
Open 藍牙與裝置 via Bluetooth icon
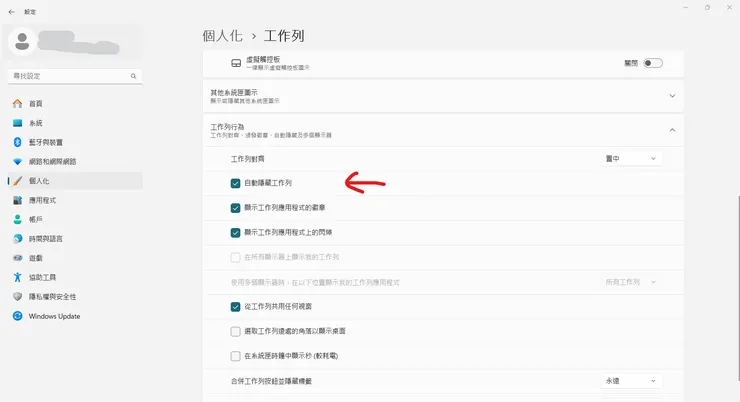tap(17, 142)
